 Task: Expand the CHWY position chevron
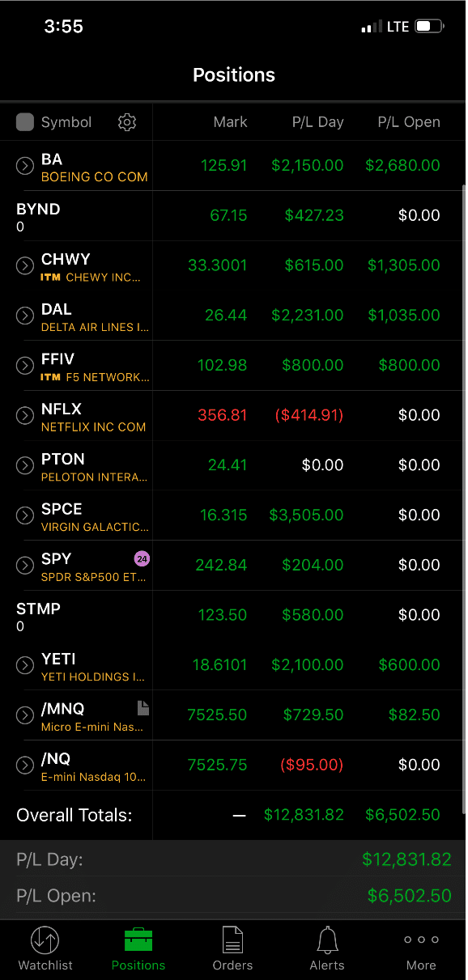[x=24, y=265]
